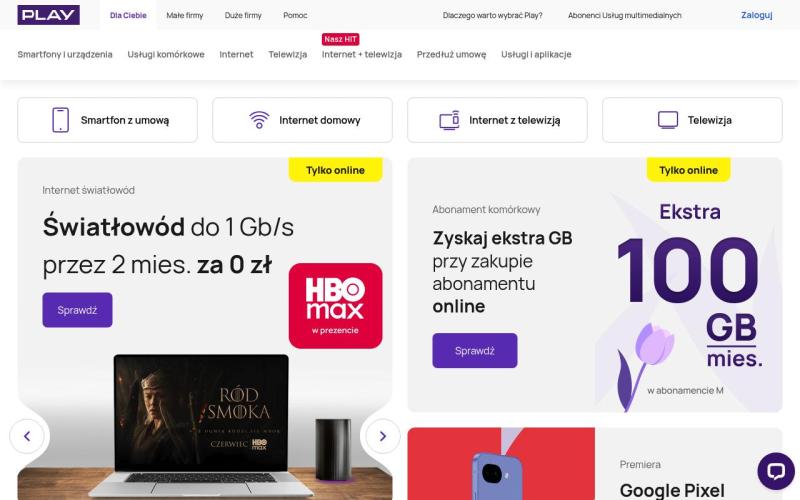The image size is (800, 500).
Task: Open Smartfony i urządzenia menu
Action: coord(65,54)
